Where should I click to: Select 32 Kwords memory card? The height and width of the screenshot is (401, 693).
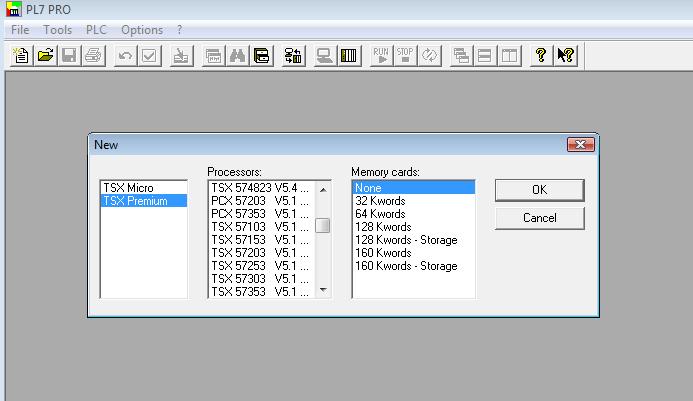pos(414,201)
